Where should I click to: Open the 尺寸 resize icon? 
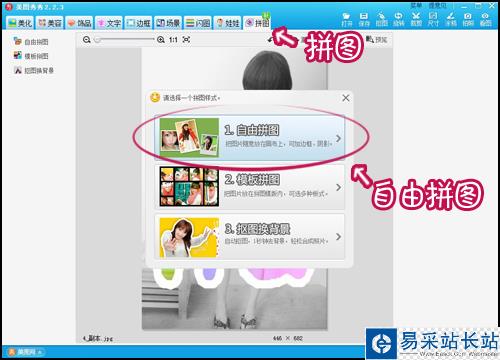pyautogui.click(x=433, y=19)
